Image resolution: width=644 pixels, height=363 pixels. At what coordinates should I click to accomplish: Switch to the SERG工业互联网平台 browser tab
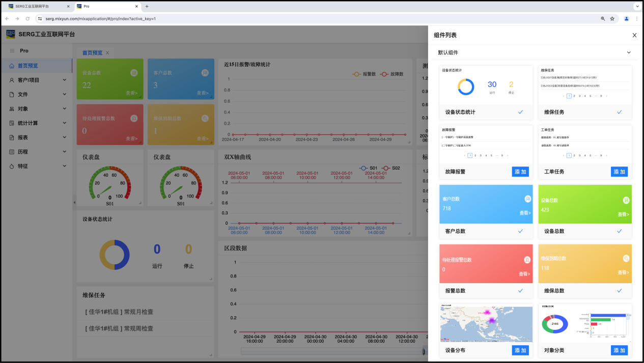[36, 7]
